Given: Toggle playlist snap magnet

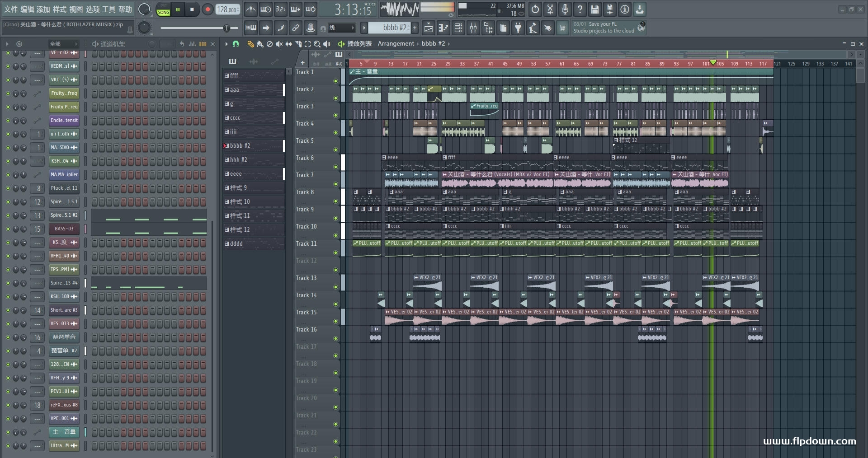Looking at the screenshot, I should pos(236,44).
